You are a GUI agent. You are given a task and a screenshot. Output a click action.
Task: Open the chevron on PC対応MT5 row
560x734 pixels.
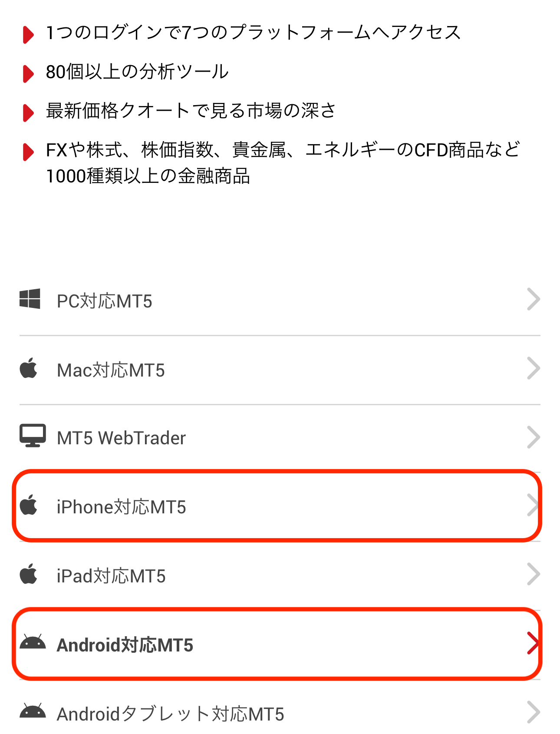point(534,299)
